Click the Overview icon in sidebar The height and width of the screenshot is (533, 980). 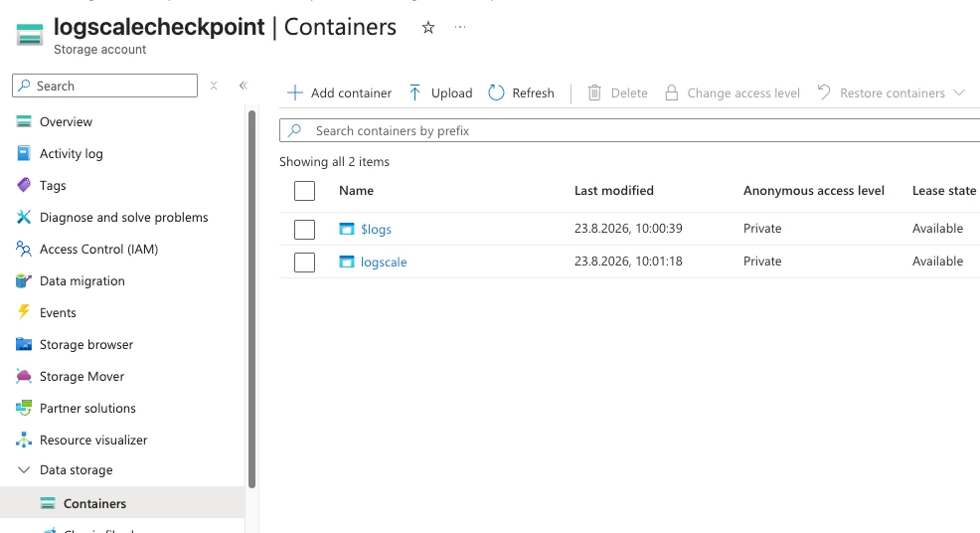24,121
